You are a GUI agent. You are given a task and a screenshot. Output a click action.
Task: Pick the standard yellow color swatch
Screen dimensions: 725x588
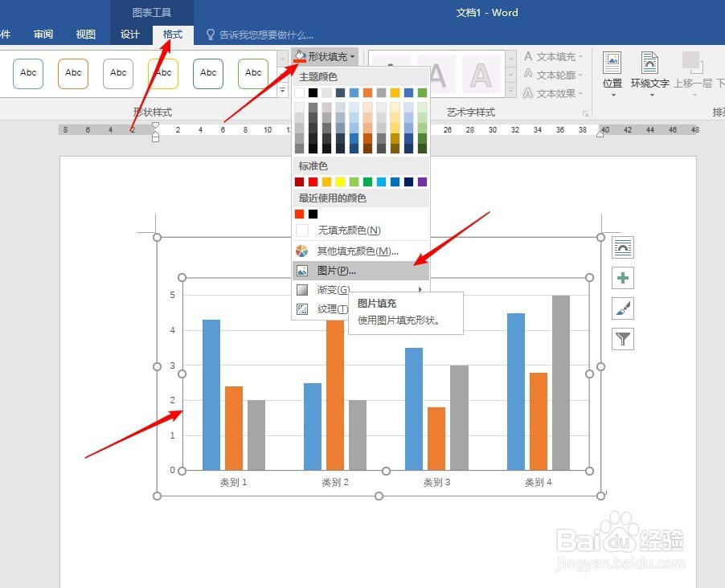point(340,182)
